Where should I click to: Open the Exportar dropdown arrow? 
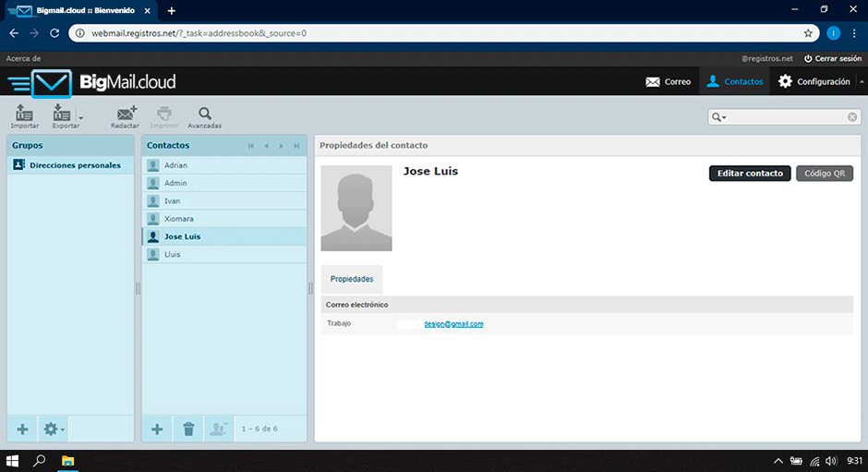(x=81, y=118)
